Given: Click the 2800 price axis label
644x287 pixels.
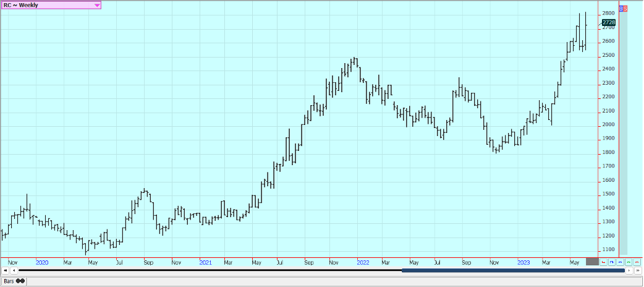Looking at the screenshot, I should (609, 14).
